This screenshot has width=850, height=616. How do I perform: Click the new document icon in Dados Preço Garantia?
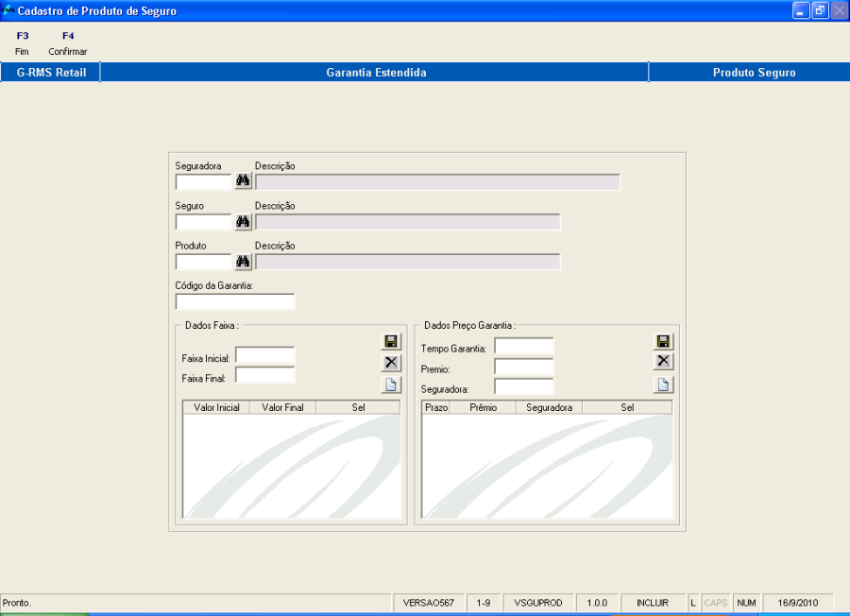pos(663,385)
